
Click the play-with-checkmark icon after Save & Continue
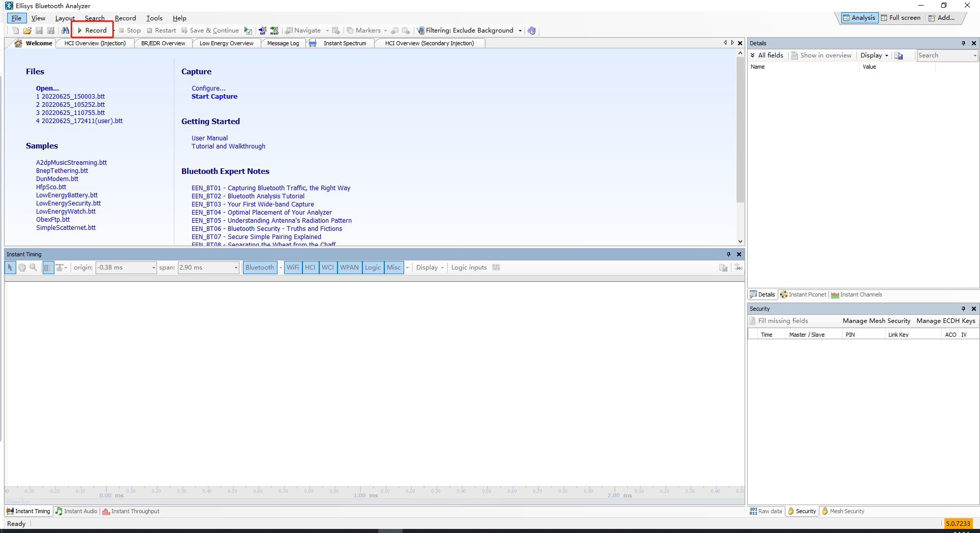point(248,31)
